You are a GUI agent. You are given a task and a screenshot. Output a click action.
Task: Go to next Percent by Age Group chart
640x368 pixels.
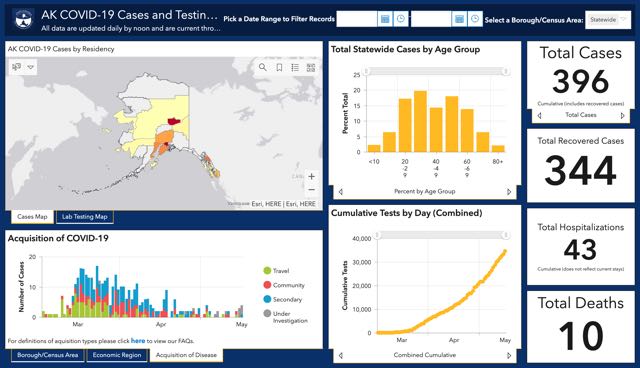click(509, 191)
